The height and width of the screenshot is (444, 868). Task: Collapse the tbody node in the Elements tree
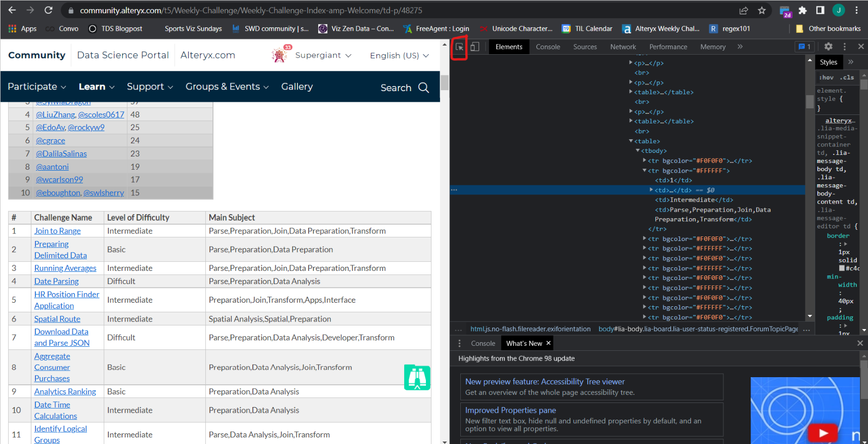click(638, 151)
